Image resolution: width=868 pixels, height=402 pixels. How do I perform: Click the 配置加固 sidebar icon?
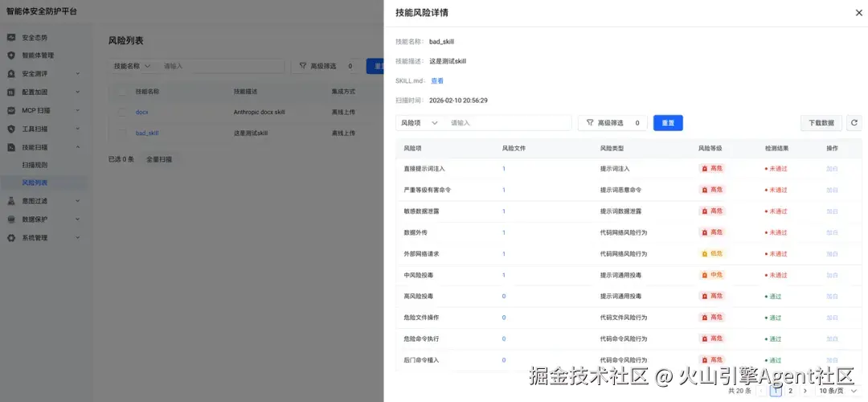(11, 92)
